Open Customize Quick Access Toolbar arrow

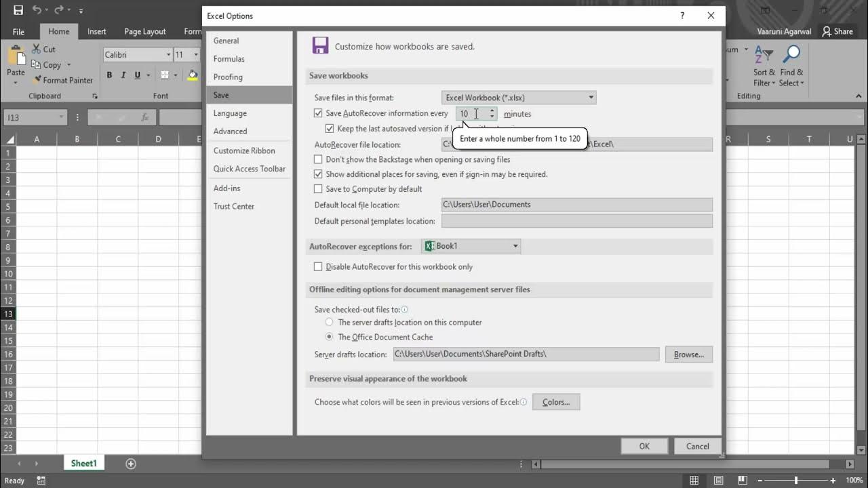(x=81, y=12)
